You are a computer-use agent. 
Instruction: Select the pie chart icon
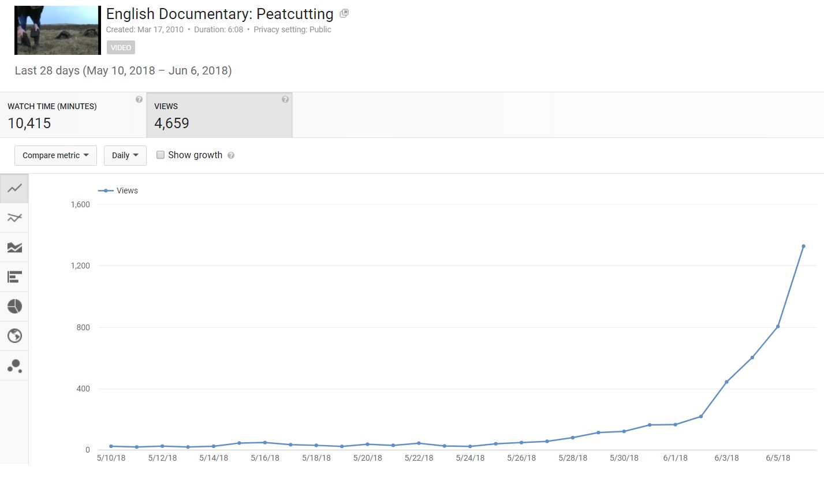(x=14, y=307)
